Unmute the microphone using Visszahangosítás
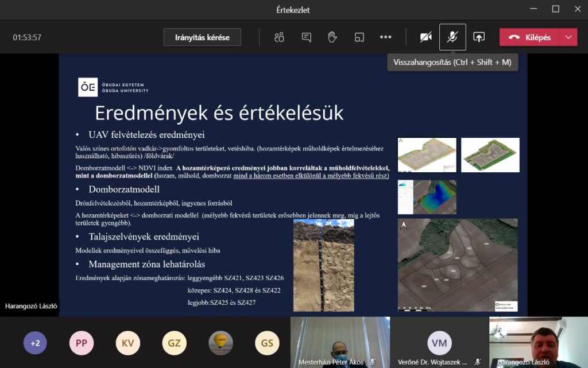The width and height of the screenshot is (588, 368). [452, 36]
